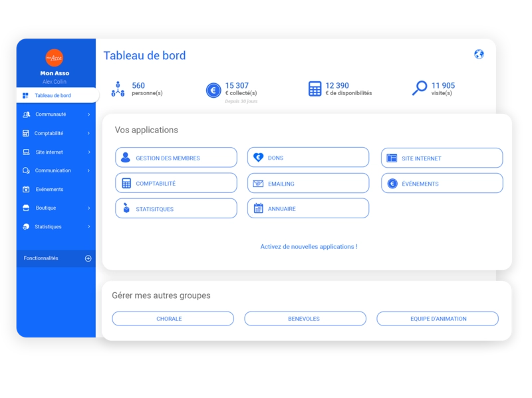This screenshot has width=532, height=398.
Task: Click the 560 personne(s) statistic
Action: pos(147,89)
